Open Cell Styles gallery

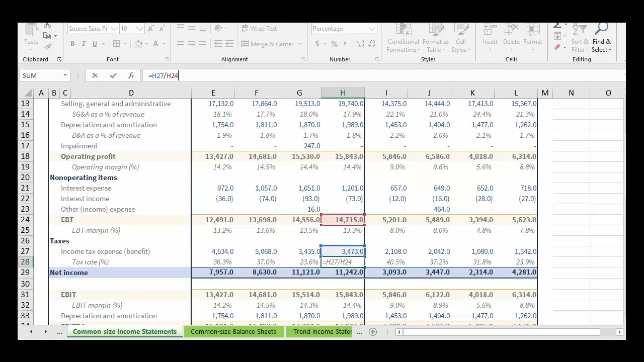(460, 39)
